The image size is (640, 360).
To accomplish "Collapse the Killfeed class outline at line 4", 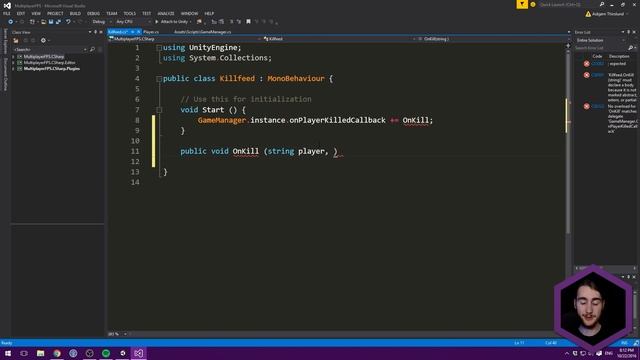I will coord(159,79).
